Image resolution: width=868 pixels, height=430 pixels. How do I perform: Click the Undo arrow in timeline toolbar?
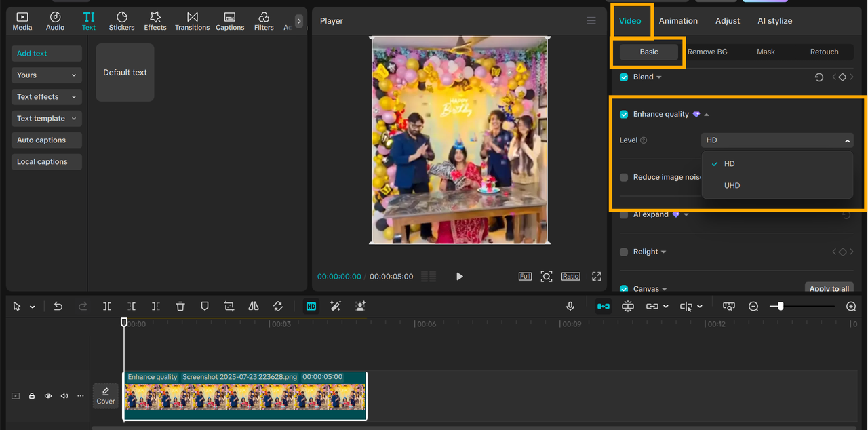pos(58,307)
